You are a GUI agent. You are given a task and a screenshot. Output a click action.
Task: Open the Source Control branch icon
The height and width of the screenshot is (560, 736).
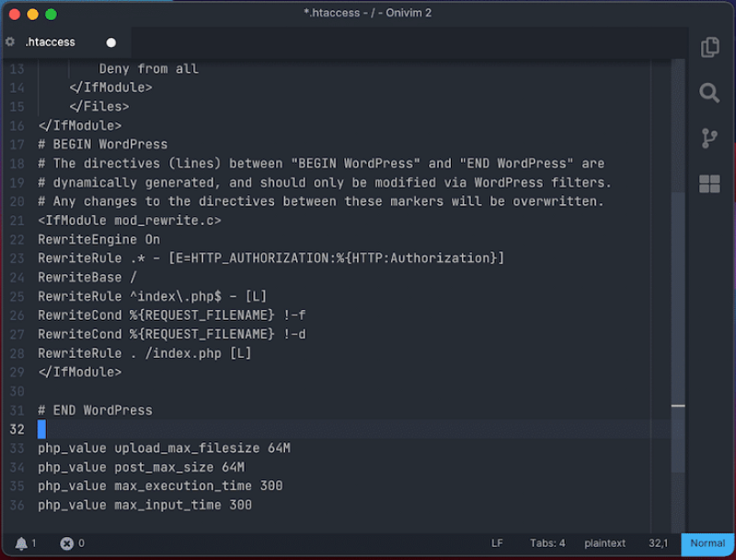709,138
